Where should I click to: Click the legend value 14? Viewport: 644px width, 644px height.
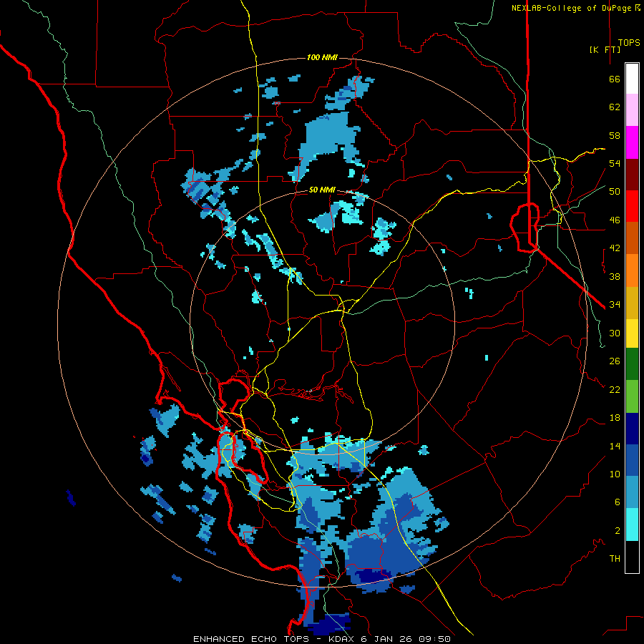(615, 446)
